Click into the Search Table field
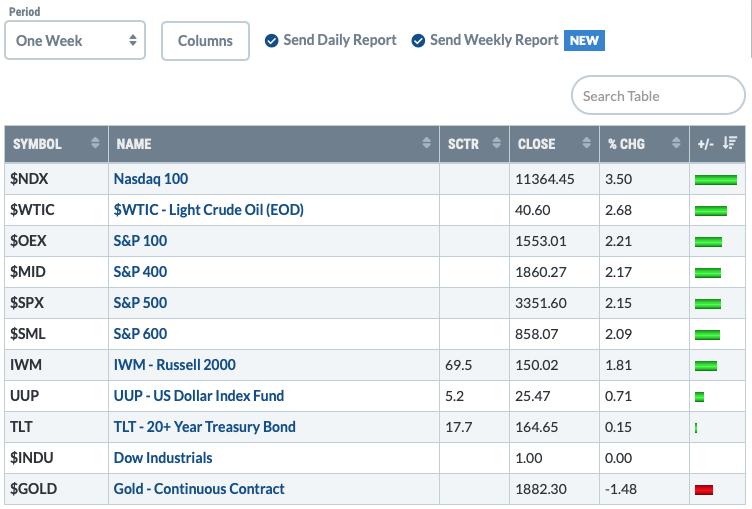 (x=658, y=95)
